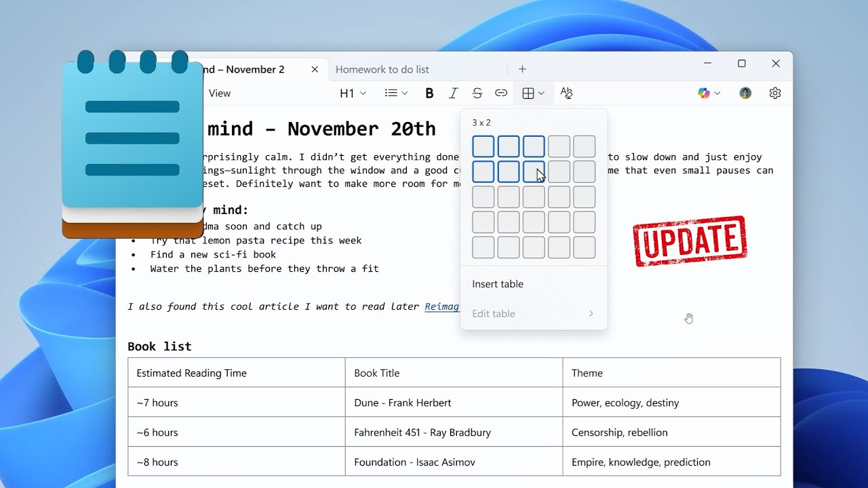Switch to Homework to do list tab

click(x=382, y=69)
